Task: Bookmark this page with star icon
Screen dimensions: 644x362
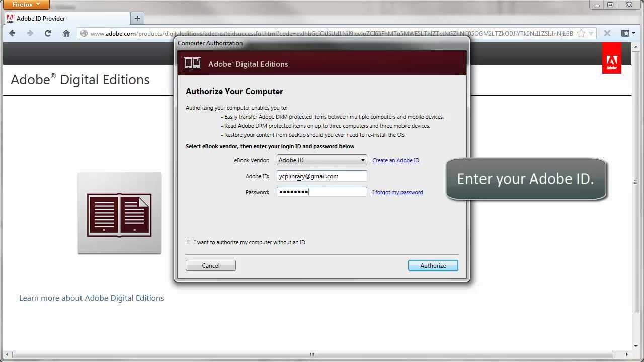Action: [581, 34]
